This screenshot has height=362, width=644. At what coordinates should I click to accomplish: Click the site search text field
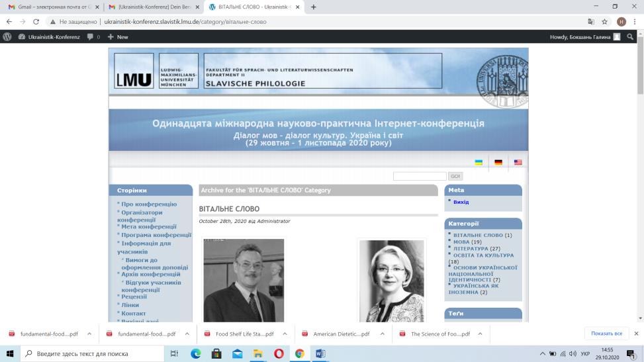(420, 176)
